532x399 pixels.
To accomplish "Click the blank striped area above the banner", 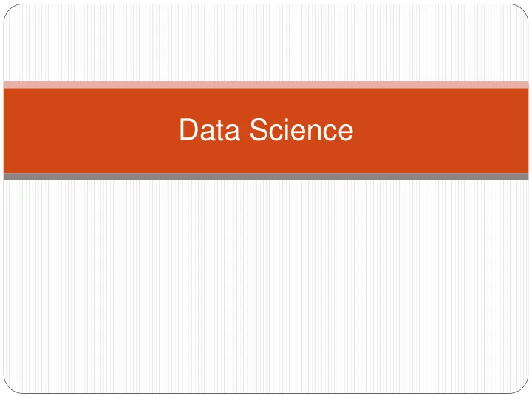I will (266, 43).
